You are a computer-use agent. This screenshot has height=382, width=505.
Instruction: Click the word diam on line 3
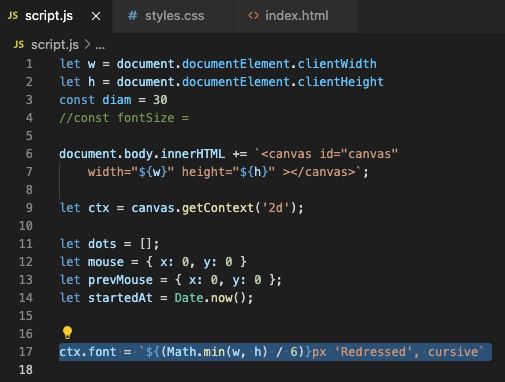pyautogui.click(x=117, y=100)
